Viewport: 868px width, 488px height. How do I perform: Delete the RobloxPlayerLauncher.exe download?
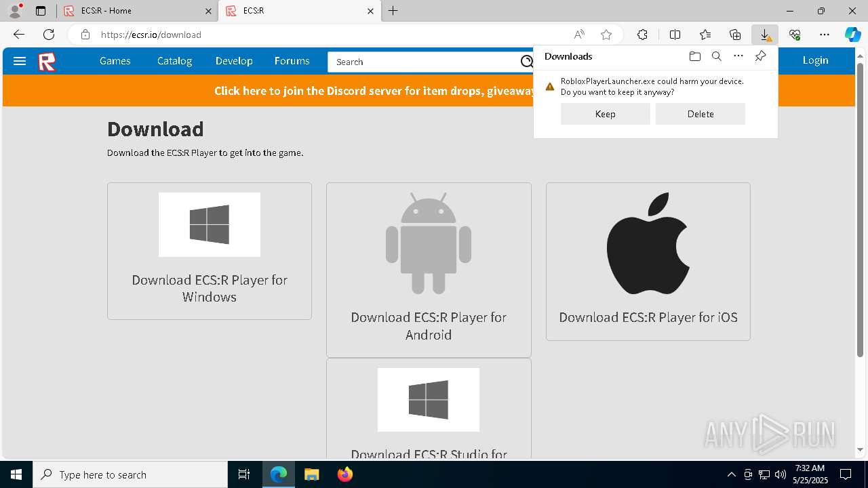(701, 114)
